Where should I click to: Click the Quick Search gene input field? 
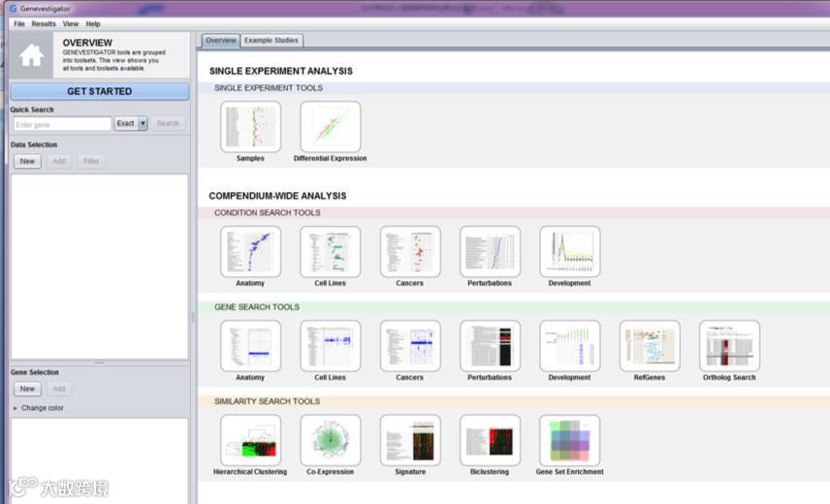coord(62,124)
